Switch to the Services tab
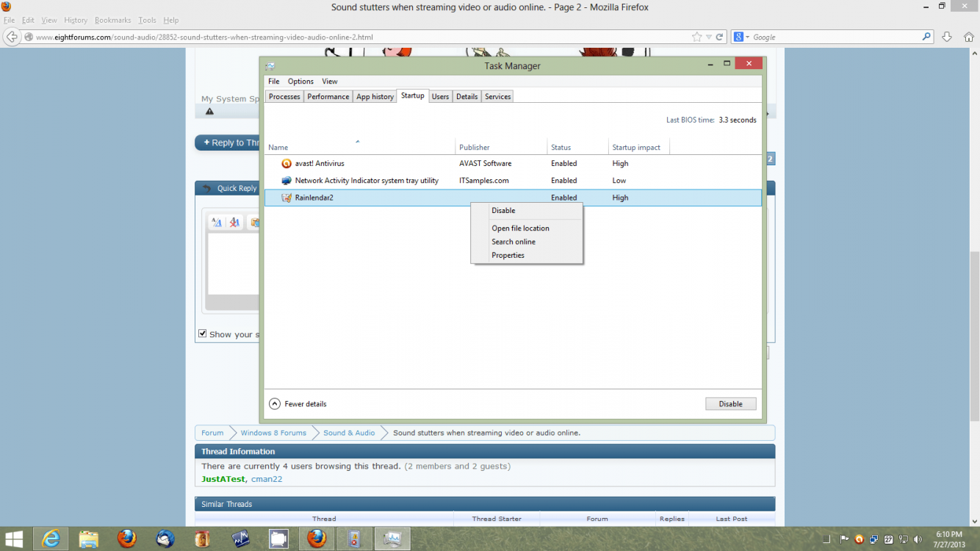Screen dimensions: 980x551 pos(497,97)
